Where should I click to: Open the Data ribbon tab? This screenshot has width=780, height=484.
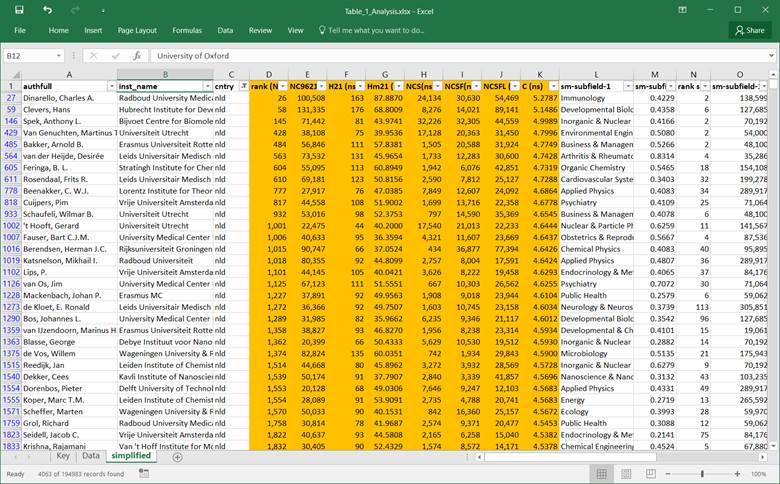(225, 30)
